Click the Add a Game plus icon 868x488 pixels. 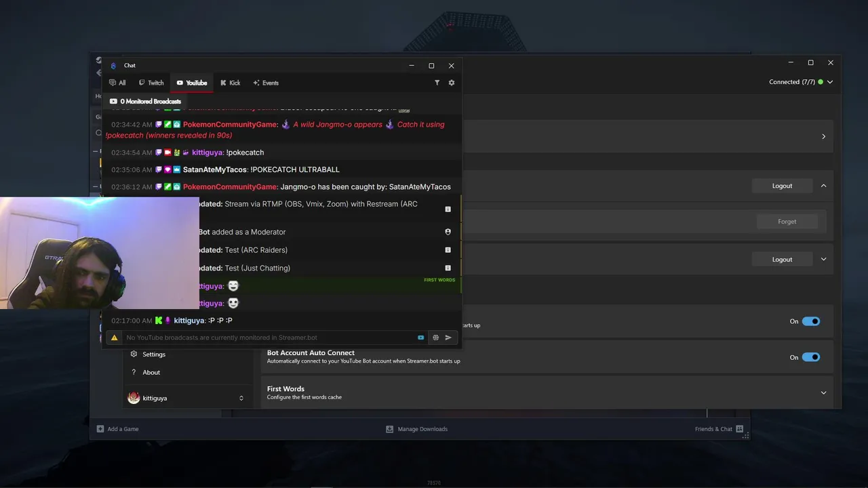(x=100, y=429)
